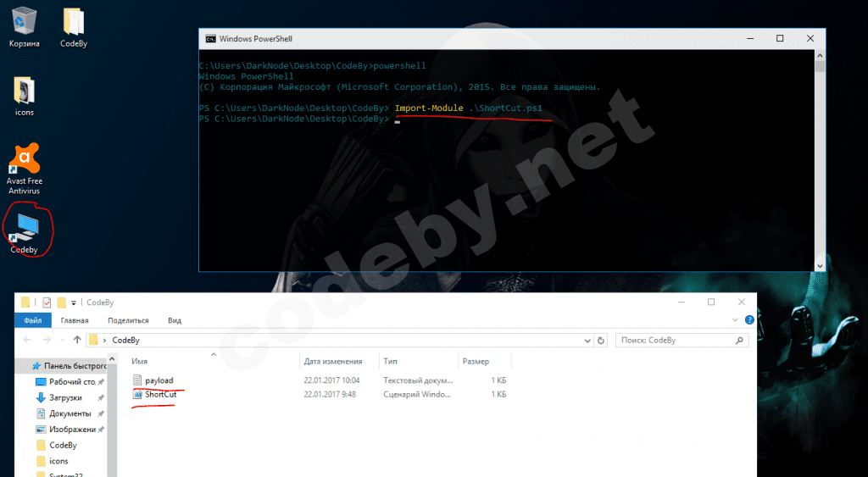868x477 pixels.
Task: Click the payload file icon
Action: click(x=137, y=380)
